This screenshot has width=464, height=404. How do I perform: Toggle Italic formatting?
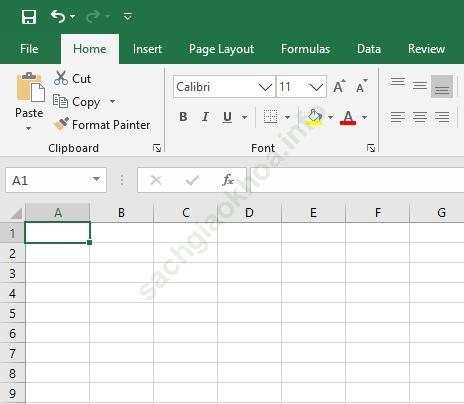[205, 117]
